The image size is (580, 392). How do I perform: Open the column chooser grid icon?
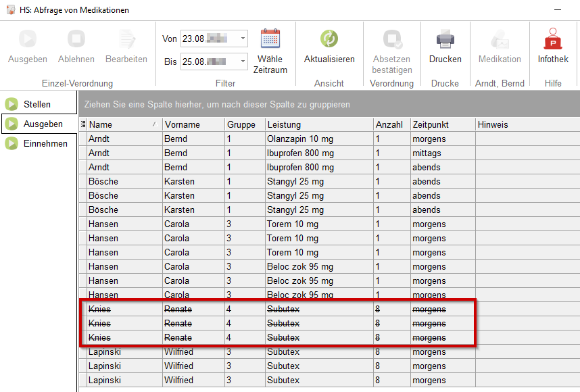(83, 124)
